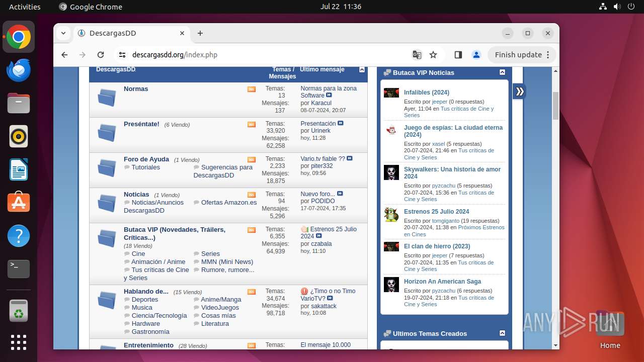
Task: Open the RSS feed icon for Preséntate!
Action: tap(252, 124)
